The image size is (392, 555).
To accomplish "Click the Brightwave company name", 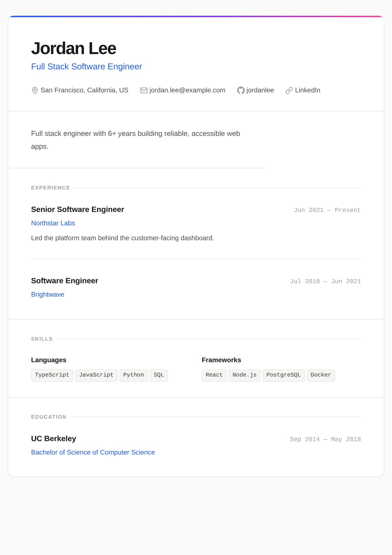I will (48, 294).
